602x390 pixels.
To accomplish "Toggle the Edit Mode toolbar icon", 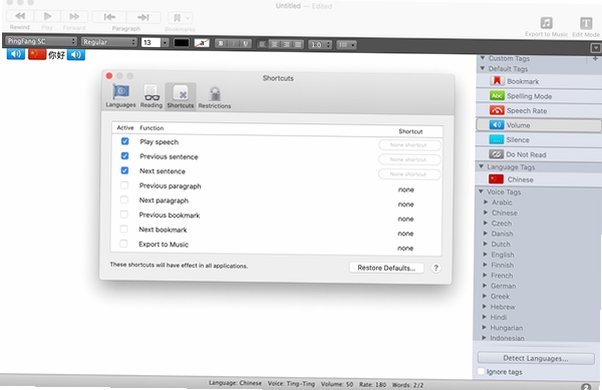I will (585, 23).
